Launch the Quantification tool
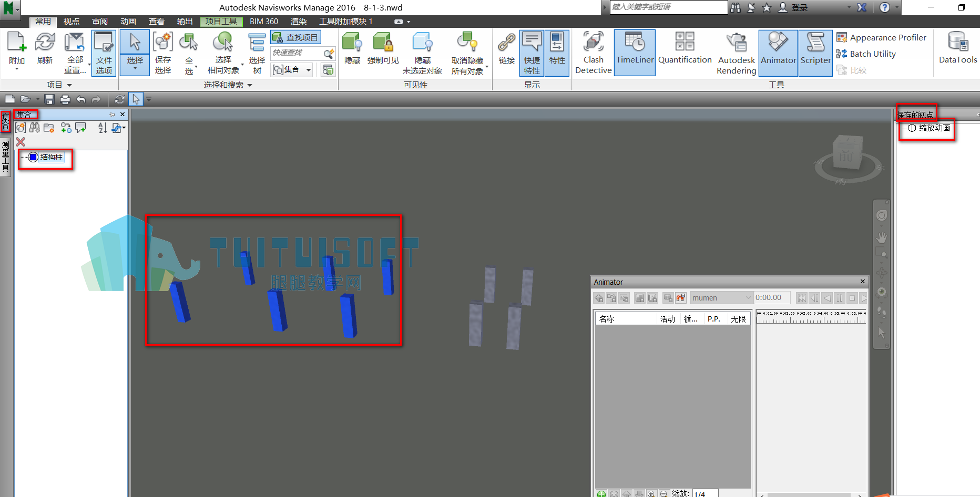This screenshot has height=497, width=980. tap(685, 53)
